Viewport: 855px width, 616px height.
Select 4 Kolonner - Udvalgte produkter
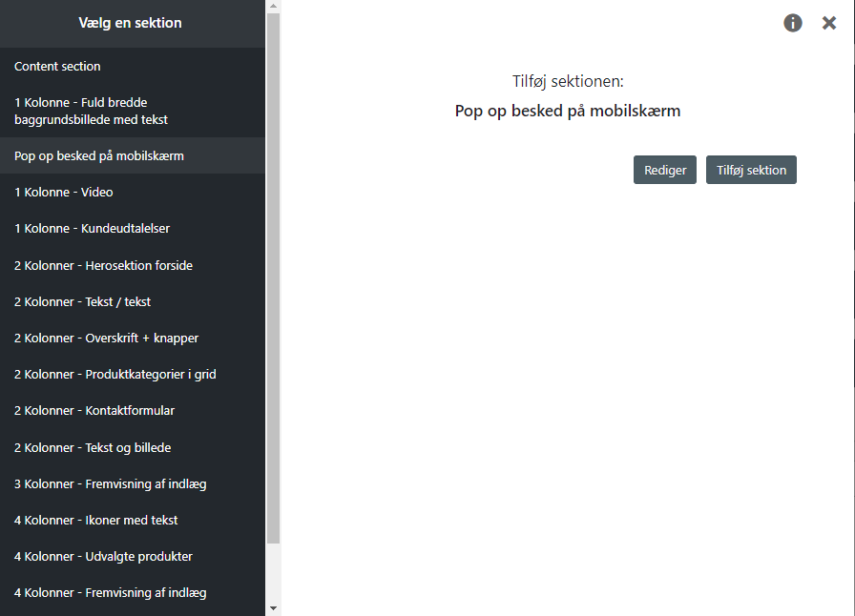(x=133, y=557)
